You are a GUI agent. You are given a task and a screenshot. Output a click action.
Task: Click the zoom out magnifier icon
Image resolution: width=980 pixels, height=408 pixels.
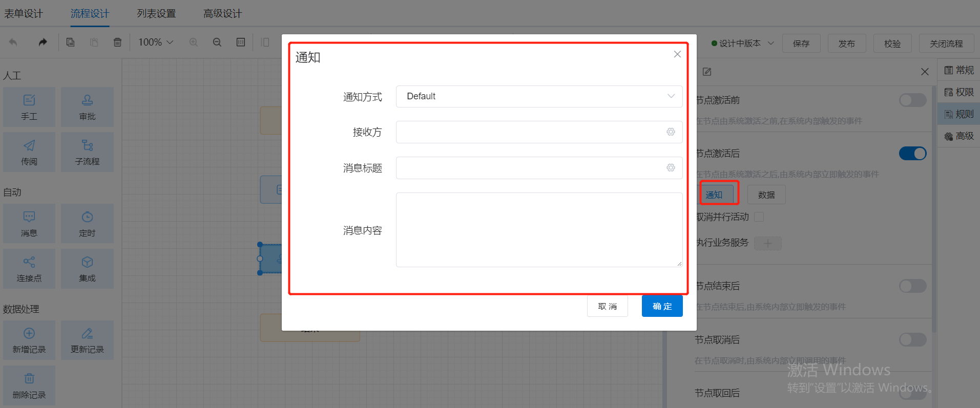tap(217, 42)
